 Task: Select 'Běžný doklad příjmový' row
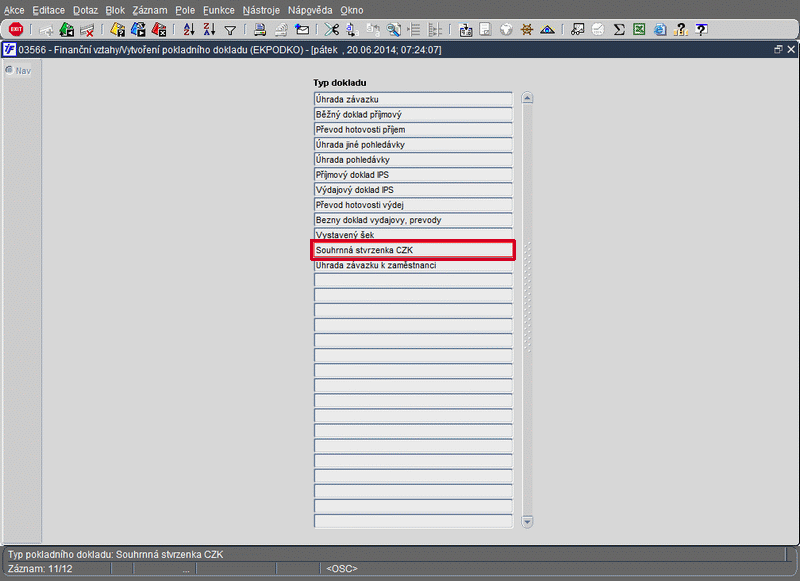coord(413,114)
